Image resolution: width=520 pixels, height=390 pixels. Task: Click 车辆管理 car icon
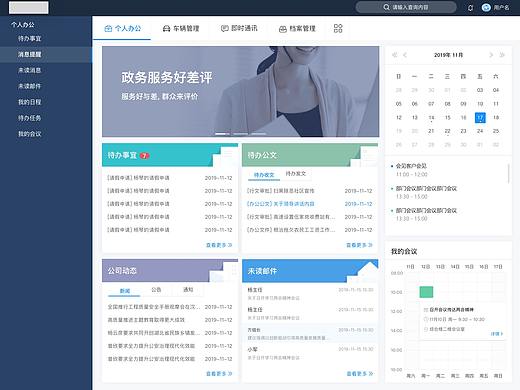pyautogui.click(x=166, y=29)
